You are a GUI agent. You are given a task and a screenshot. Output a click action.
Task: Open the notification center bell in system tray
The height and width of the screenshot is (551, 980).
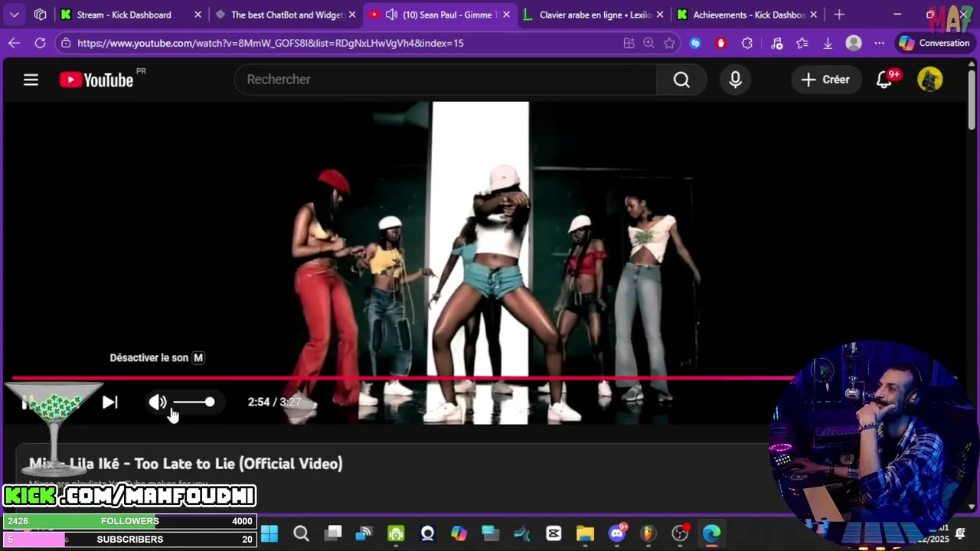[960, 533]
